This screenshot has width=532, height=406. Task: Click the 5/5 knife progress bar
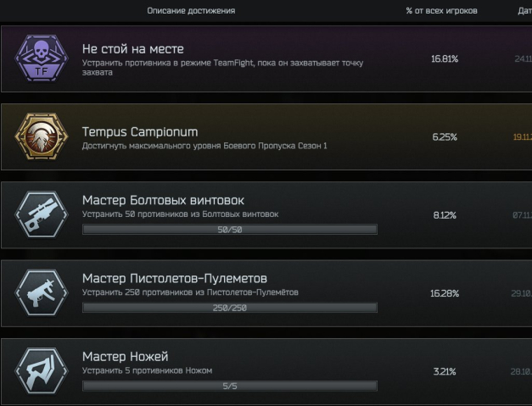[x=229, y=386]
